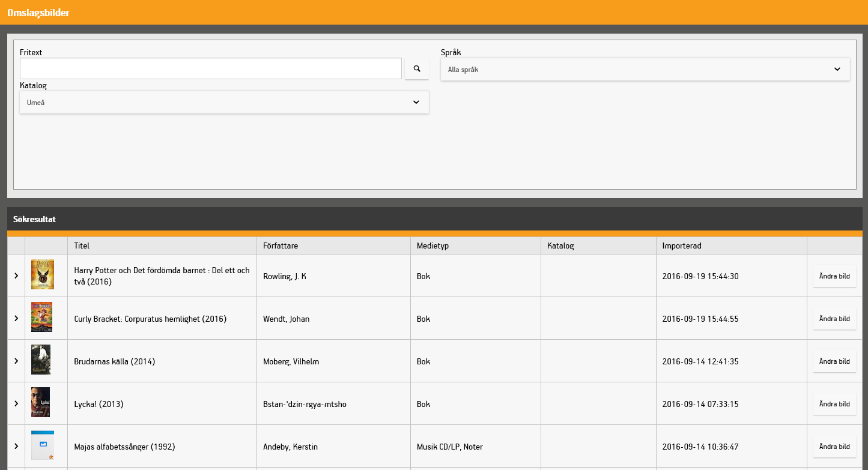
Task: Click Ändra bild for Lycka! row
Action: (834, 404)
